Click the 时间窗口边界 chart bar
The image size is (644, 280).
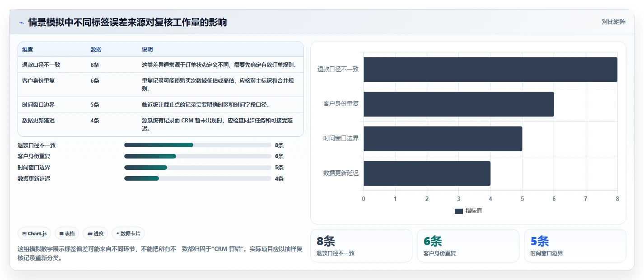click(x=443, y=139)
